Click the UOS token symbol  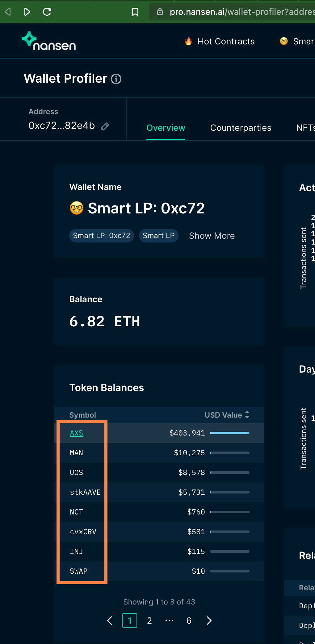point(76,473)
